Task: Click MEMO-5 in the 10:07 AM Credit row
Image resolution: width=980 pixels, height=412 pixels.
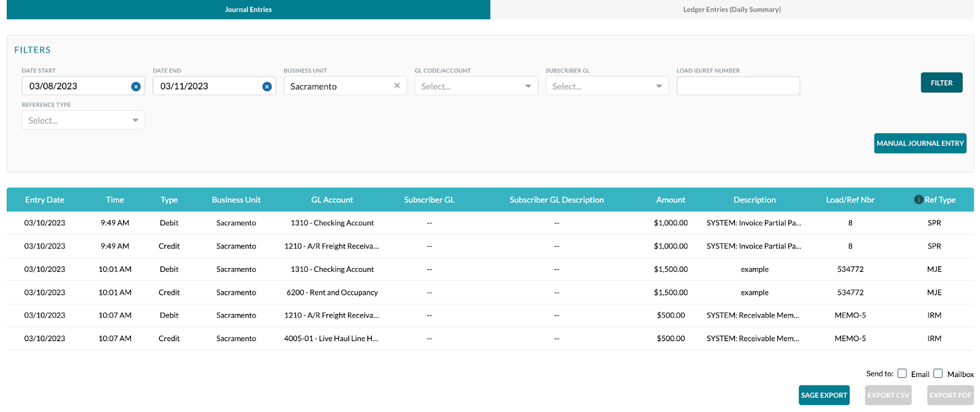Action: pos(850,339)
